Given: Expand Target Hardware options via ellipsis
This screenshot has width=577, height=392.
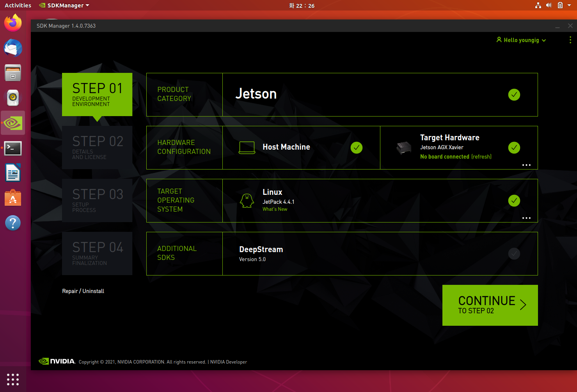Looking at the screenshot, I should point(526,165).
